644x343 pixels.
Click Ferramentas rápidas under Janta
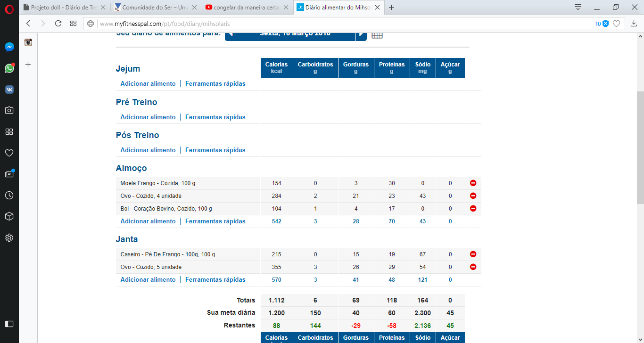pyautogui.click(x=215, y=280)
